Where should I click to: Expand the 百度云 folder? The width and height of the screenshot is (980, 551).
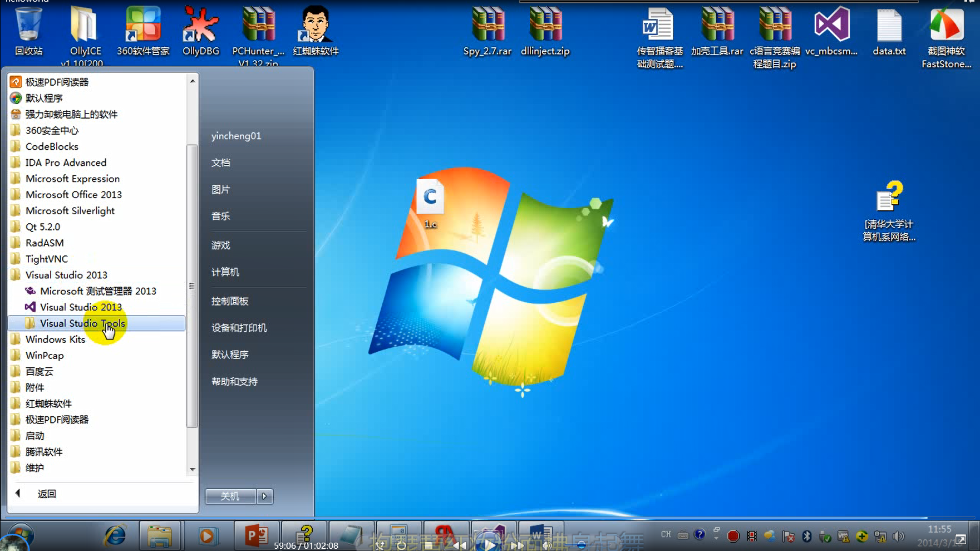pyautogui.click(x=97, y=371)
